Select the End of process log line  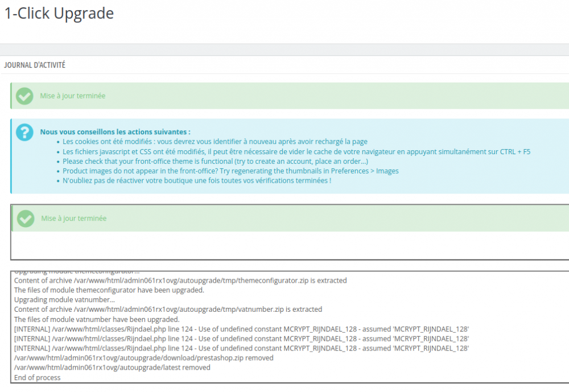pos(36,377)
